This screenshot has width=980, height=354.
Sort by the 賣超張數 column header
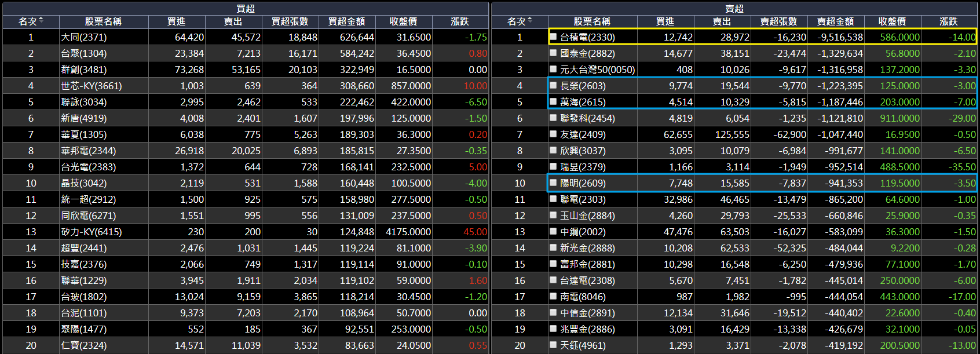[778, 21]
